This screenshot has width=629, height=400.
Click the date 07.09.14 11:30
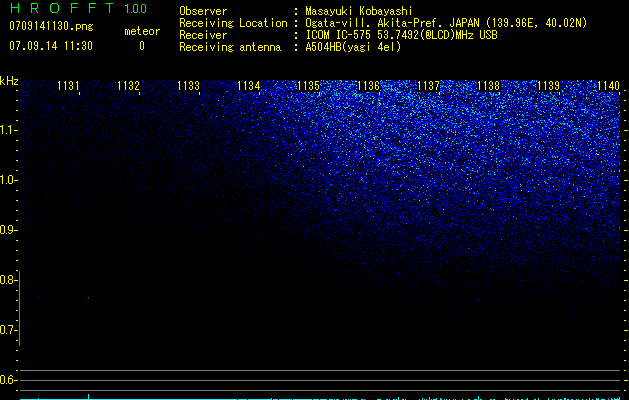[x=51, y=46]
